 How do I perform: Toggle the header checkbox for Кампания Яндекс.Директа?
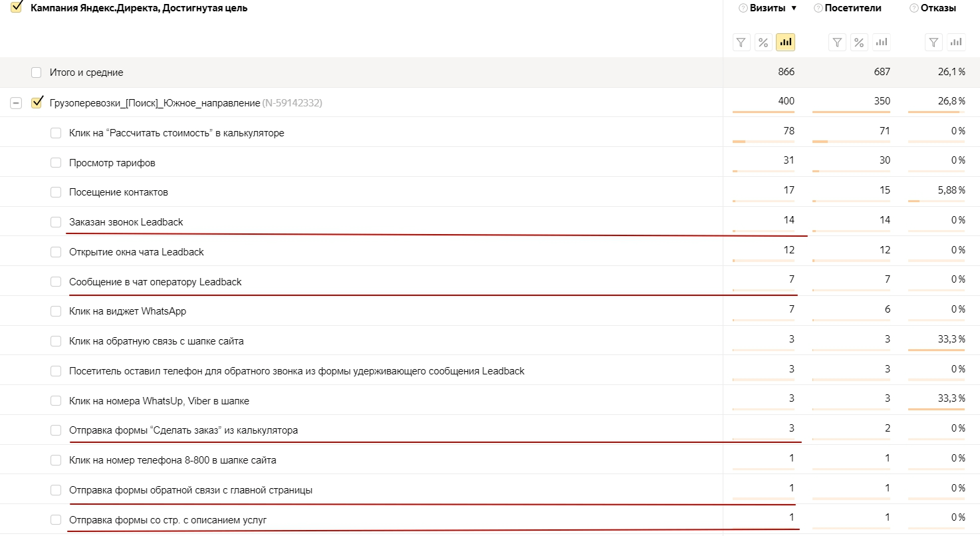(17, 8)
